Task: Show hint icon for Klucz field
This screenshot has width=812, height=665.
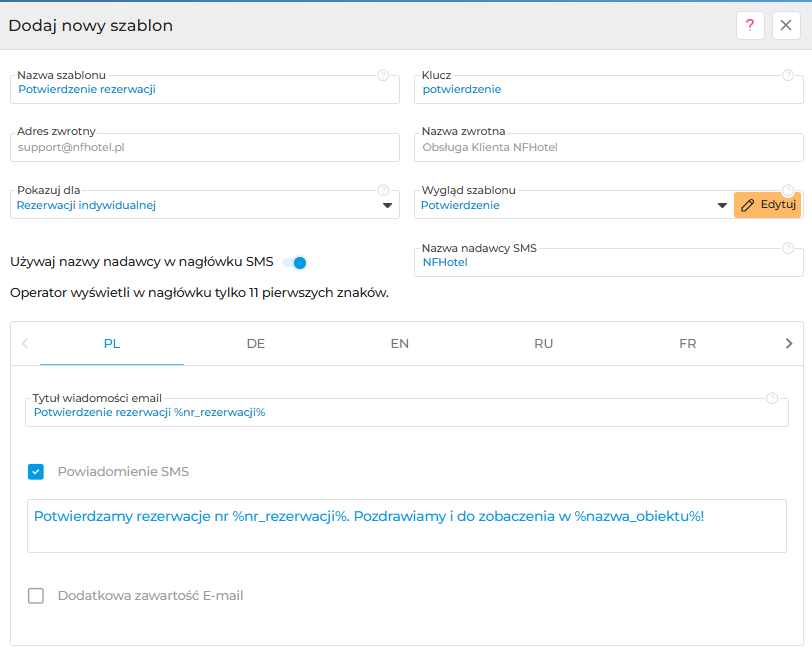Action: [788, 76]
